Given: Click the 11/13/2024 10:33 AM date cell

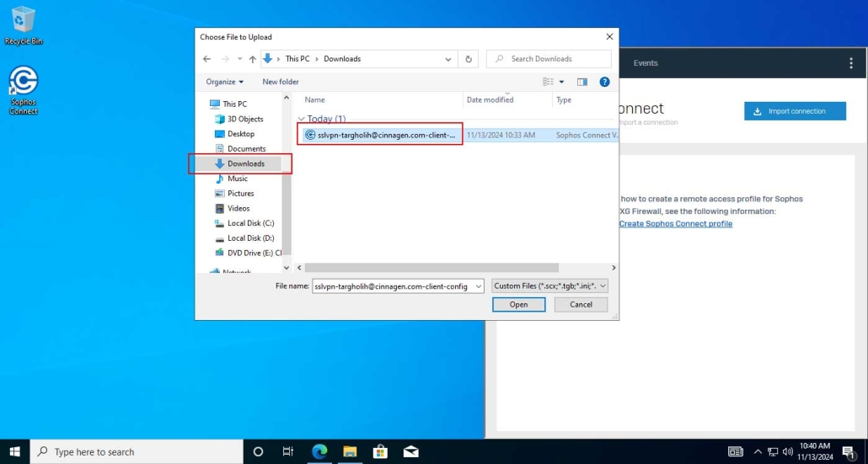Looking at the screenshot, I should pos(501,135).
